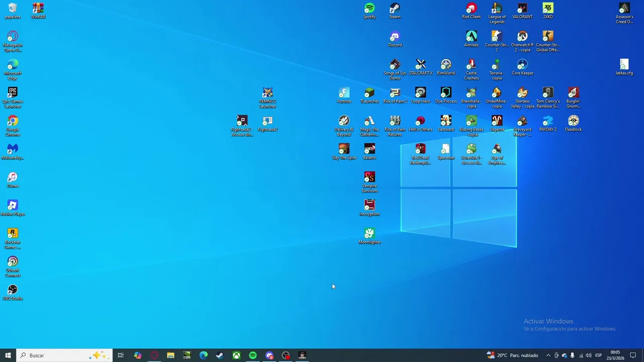Select the Moonlighter desktop icon

point(369,236)
